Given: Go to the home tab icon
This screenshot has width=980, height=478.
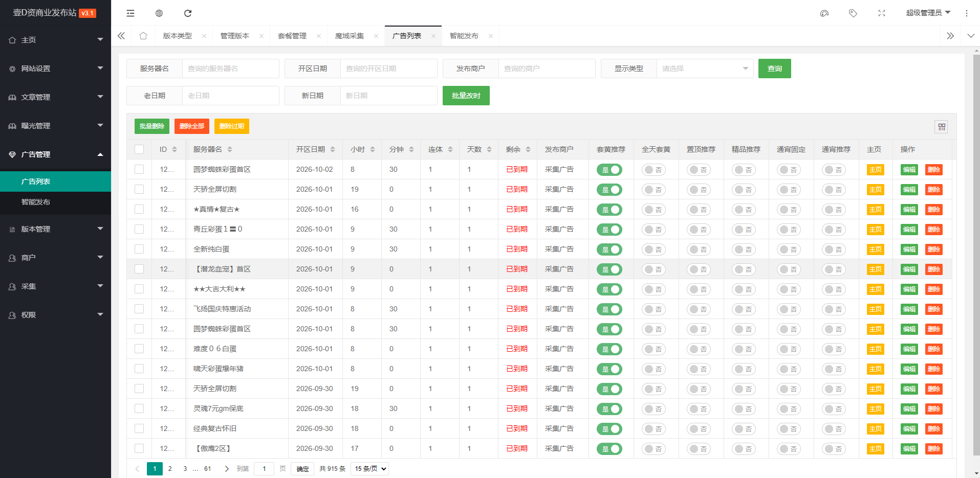Looking at the screenshot, I should [143, 36].
